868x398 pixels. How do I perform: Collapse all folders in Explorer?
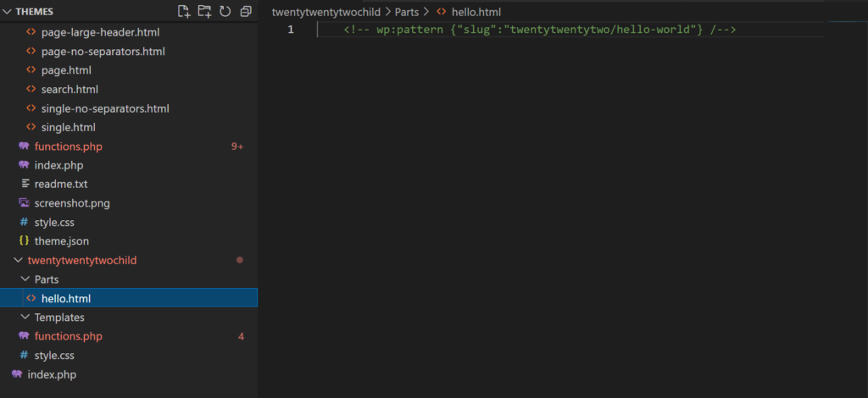click(246, 12)
